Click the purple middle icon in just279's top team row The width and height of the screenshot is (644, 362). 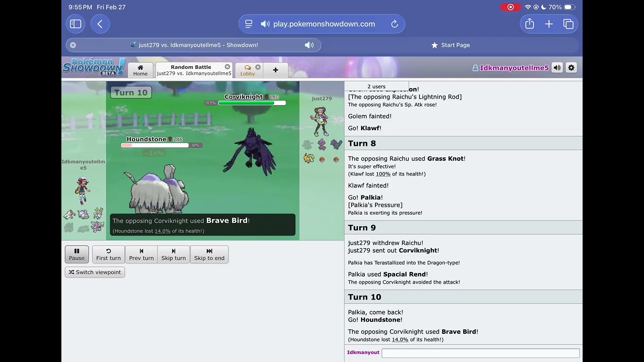(321, 144)
